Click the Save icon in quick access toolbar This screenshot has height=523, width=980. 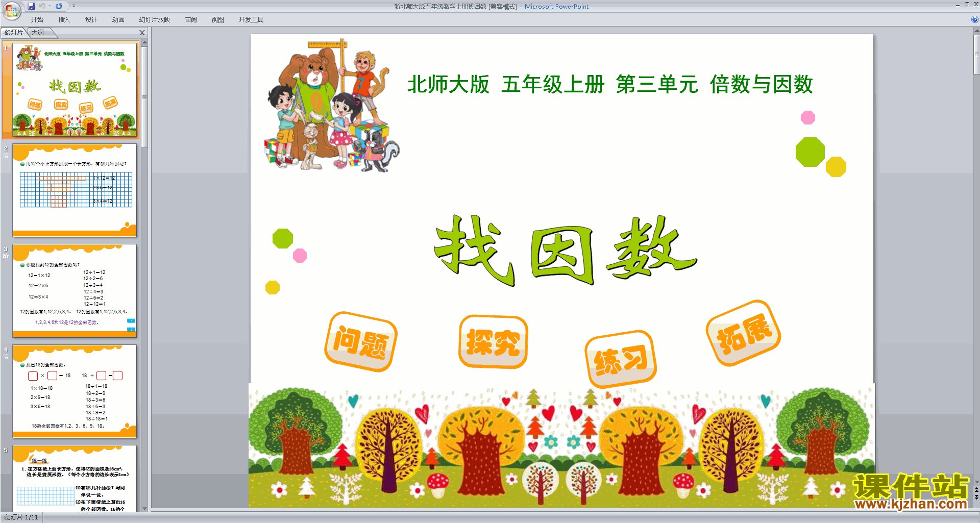click(31, 6)
